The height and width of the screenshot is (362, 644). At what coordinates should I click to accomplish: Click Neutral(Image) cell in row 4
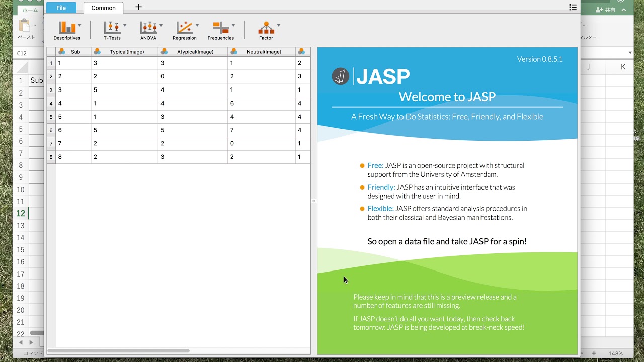(x=262, y=104)
